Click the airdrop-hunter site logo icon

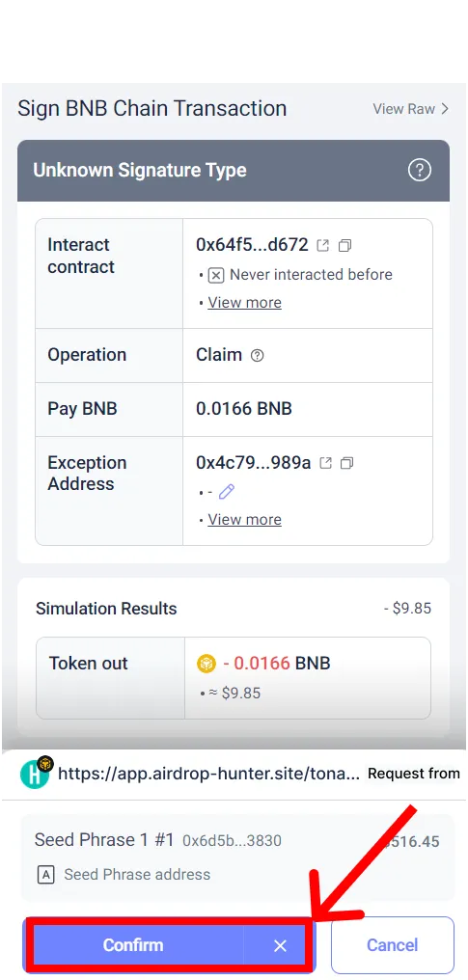(x=36, y=774)
